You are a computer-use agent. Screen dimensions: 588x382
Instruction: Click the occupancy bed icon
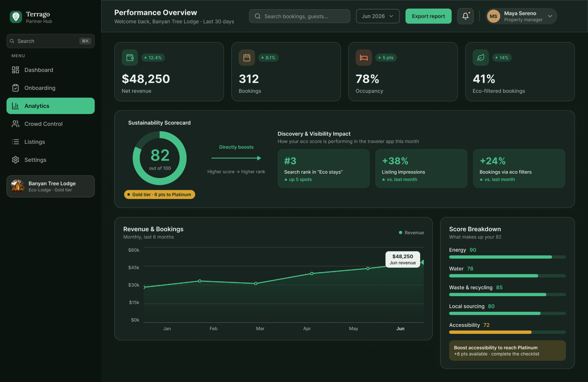pyautogui.click(x=364, y=58)
